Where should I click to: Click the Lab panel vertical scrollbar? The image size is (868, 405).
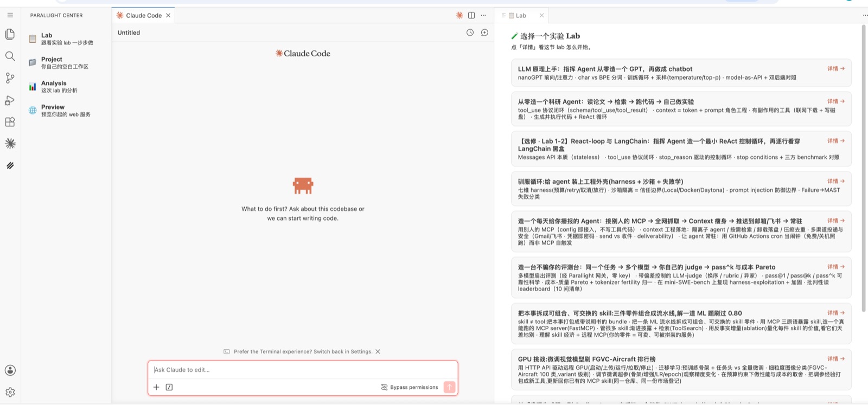[864, 168]
